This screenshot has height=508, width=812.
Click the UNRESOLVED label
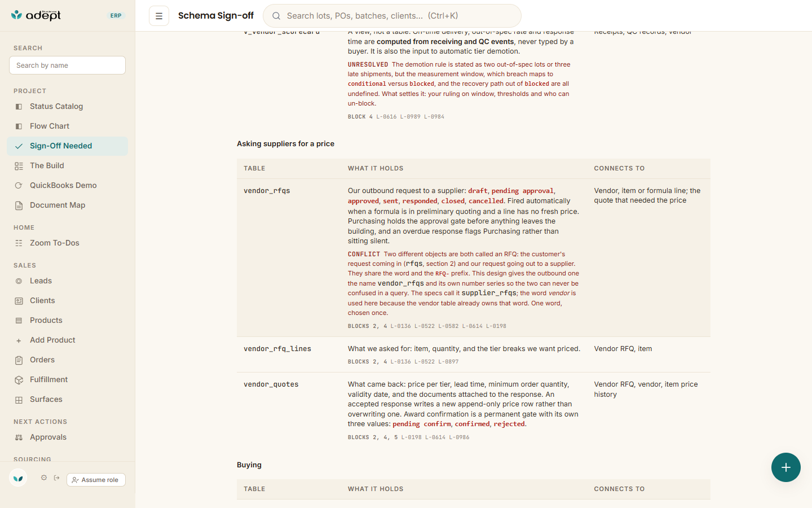368,64
